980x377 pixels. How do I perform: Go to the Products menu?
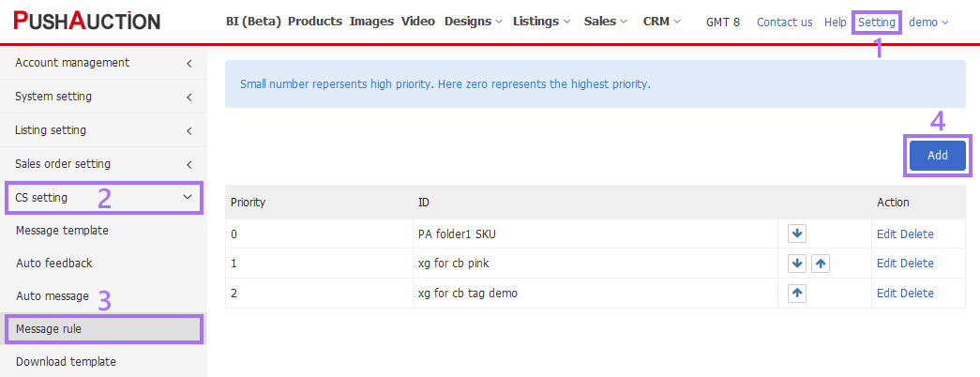point(315,22)
